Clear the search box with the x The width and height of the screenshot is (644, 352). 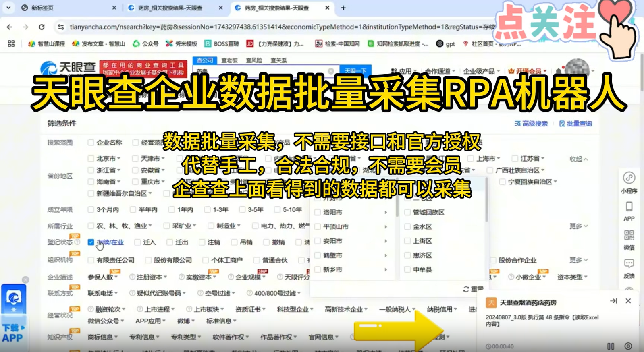331,71
